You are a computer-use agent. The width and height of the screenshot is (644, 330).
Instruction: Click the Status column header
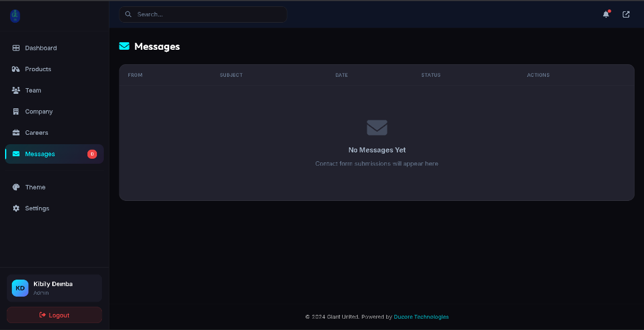coord(431,75)
